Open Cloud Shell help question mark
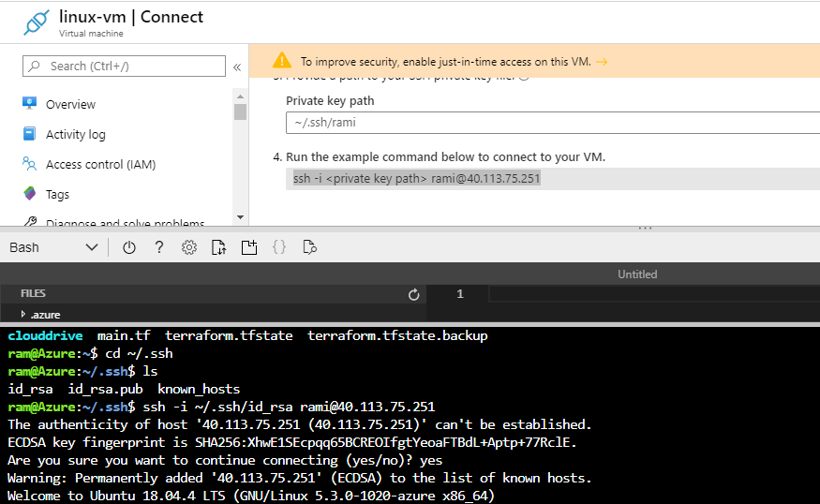 click(159, 247)
